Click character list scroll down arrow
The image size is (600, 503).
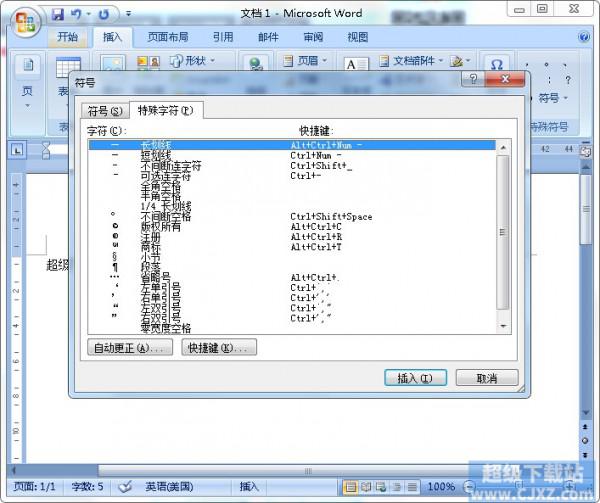click(503, 326)
